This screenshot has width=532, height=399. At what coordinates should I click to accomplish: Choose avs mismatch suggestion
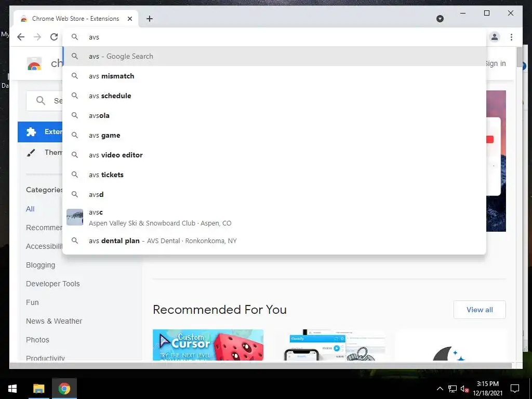pyautogui.click(x=274, y=76)
